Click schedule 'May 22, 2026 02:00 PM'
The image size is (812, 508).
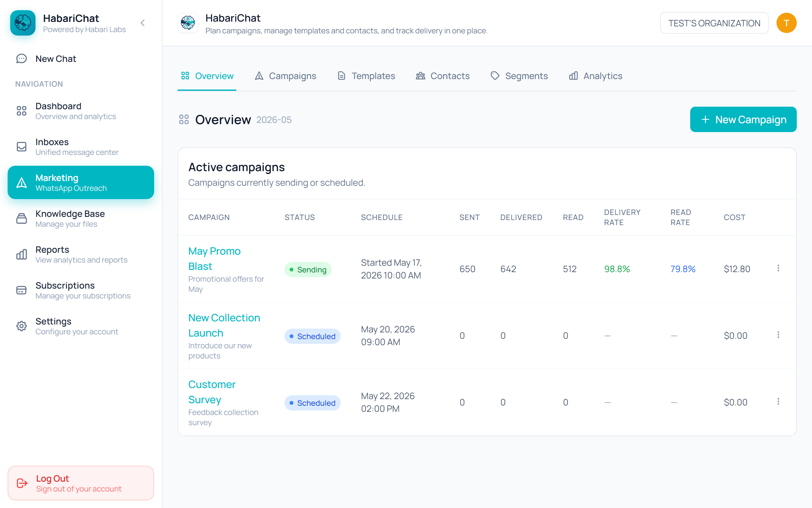(x=388, y=402)
